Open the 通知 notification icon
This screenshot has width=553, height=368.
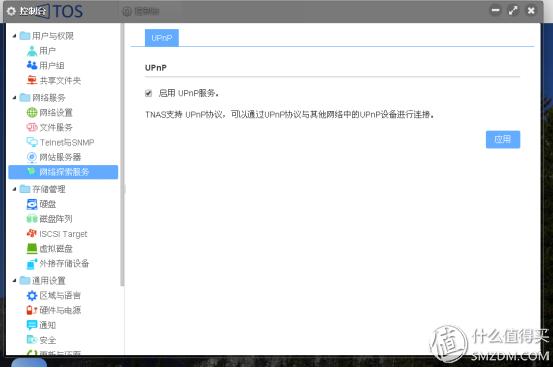point(32,325)
